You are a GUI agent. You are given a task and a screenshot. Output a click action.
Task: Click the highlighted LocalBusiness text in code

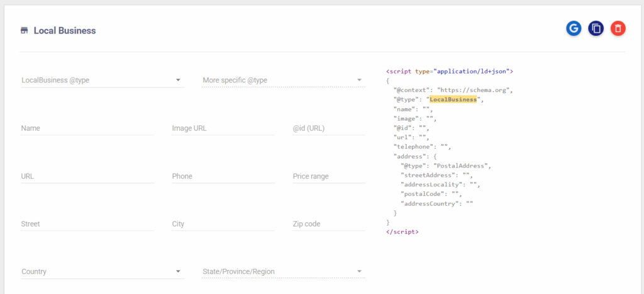453,99
